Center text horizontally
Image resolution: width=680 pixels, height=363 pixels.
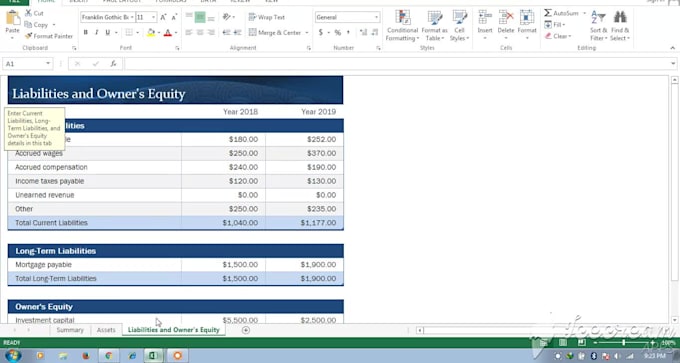tap(200, 33)
